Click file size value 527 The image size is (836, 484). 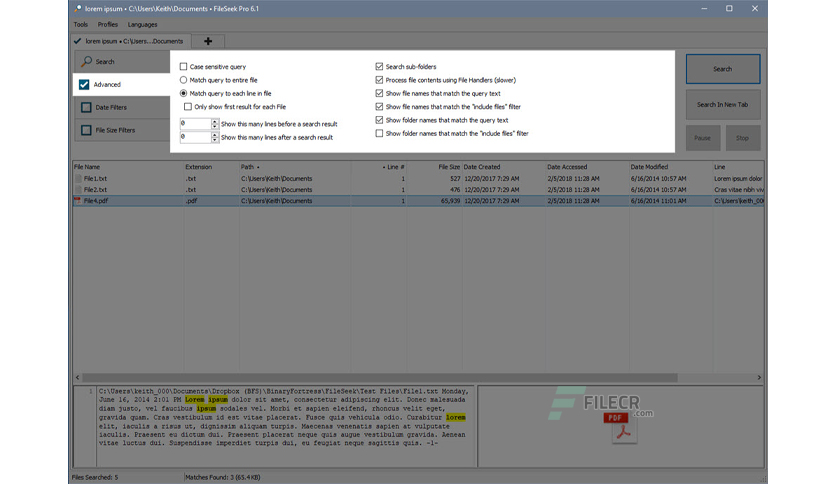455,179
